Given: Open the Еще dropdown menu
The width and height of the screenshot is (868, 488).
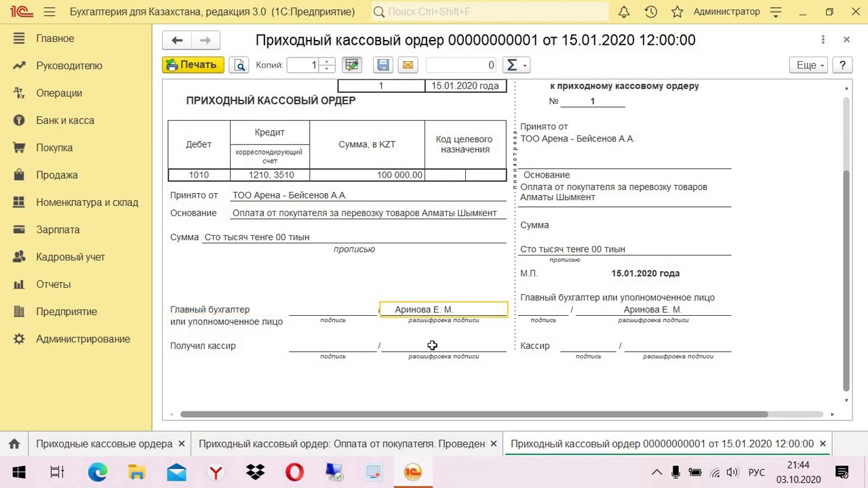Looking at the screenshot, I should tap(810, 65).
